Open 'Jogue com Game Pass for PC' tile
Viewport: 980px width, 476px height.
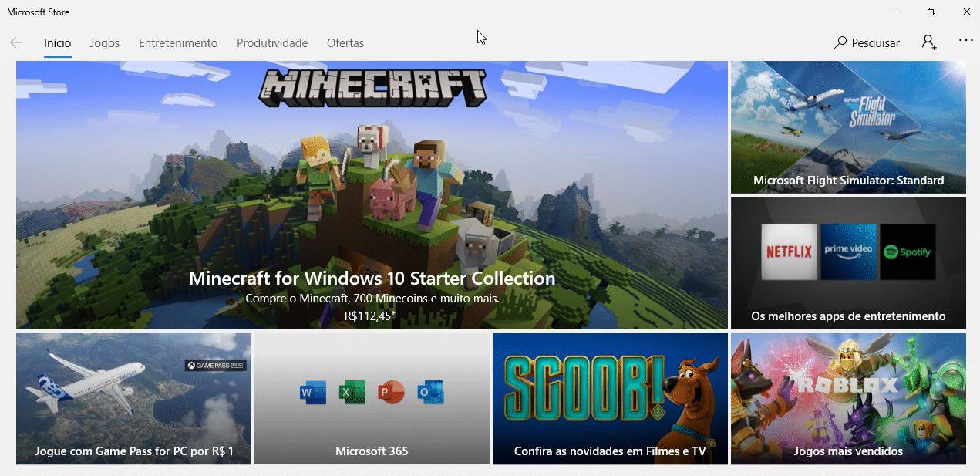pos(133,398)
